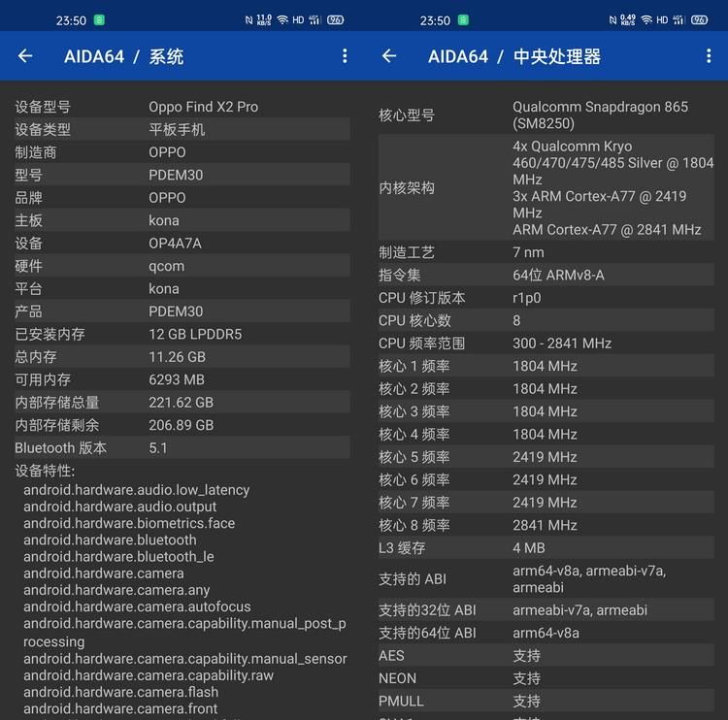Select the 核心 1 频率 row
The height and width of the screenshot is (720, 728).
coord(546,366)
